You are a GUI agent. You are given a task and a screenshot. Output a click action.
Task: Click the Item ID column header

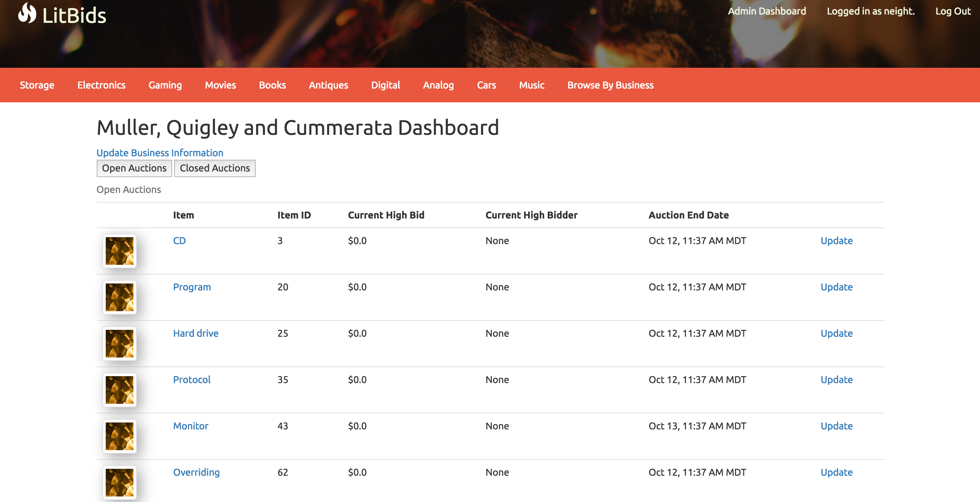(294, 215)
